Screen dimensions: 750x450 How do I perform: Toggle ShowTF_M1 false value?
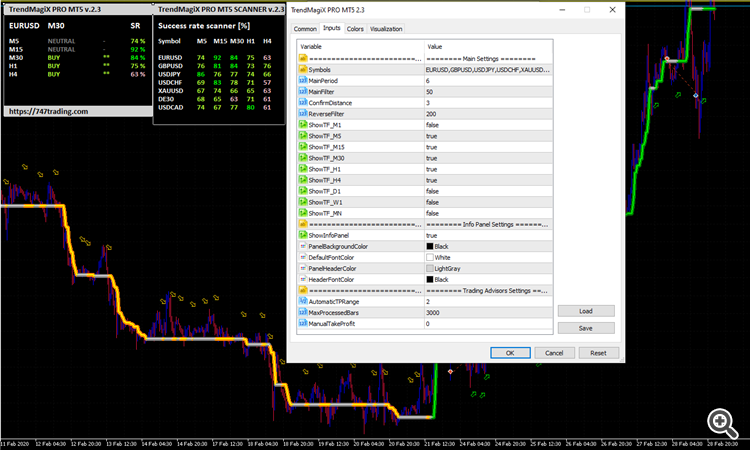point(488,125)
